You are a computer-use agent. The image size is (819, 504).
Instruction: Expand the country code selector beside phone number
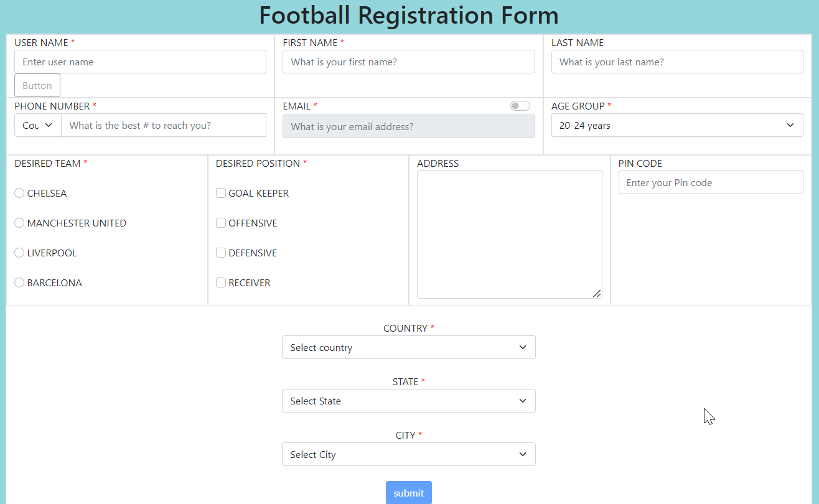(37, 125)
